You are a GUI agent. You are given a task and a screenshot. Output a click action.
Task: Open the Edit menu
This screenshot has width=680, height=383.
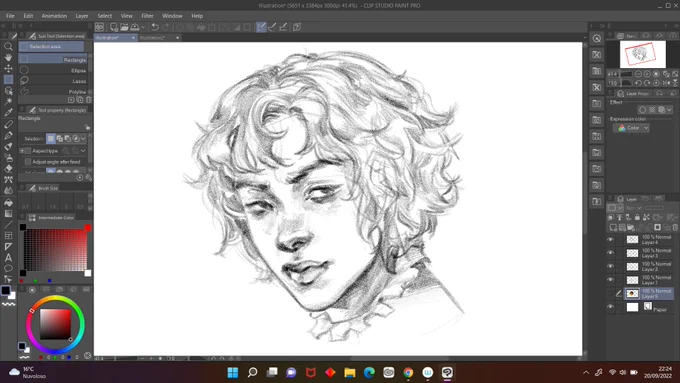[28, 16]
